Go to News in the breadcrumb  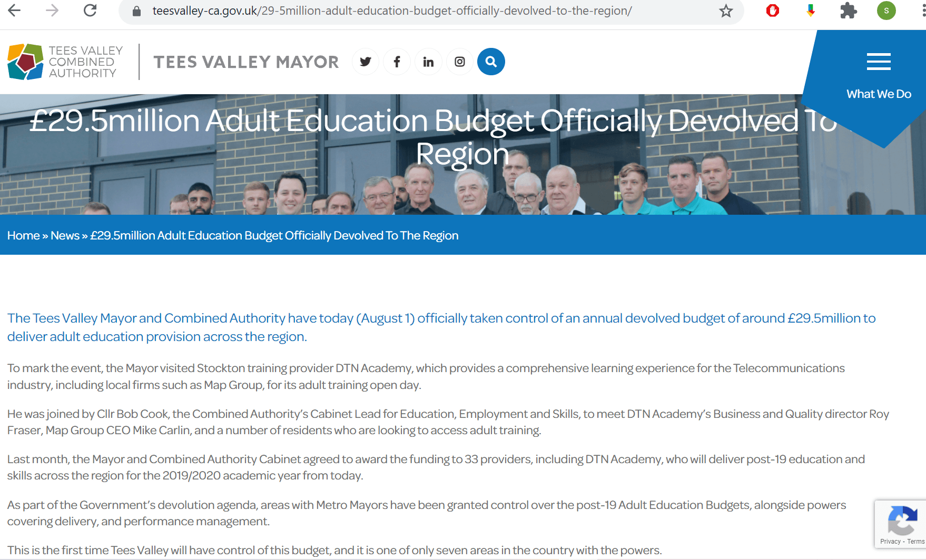[65, 235]
